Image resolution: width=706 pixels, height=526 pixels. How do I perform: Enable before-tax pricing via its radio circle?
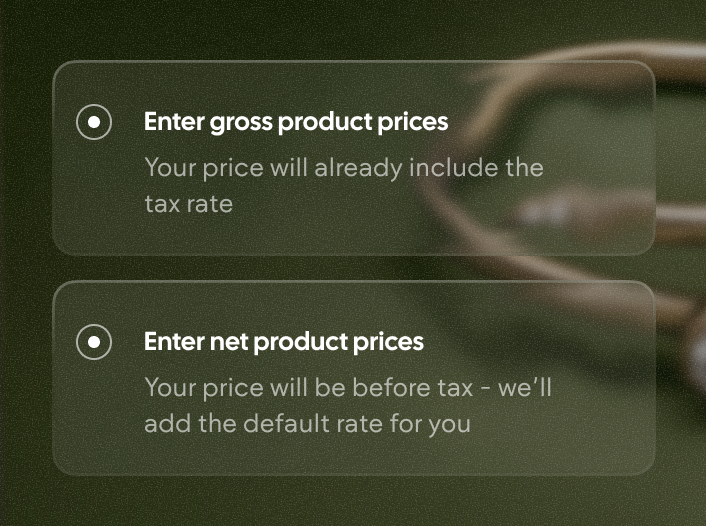click(x=94, y=342)
